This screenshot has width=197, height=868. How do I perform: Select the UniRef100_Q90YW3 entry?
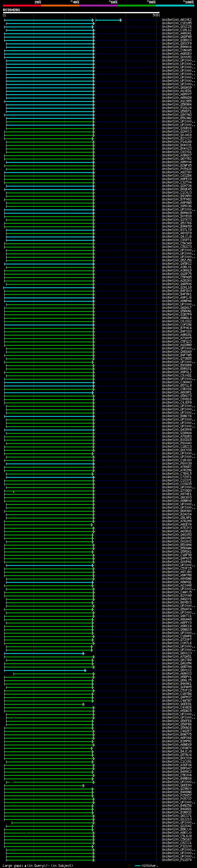177,115
